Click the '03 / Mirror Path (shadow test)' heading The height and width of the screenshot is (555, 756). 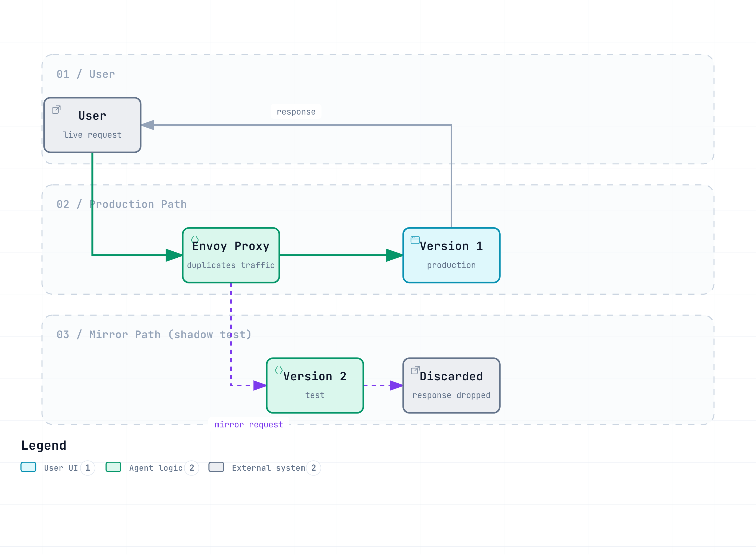point(154,335)
